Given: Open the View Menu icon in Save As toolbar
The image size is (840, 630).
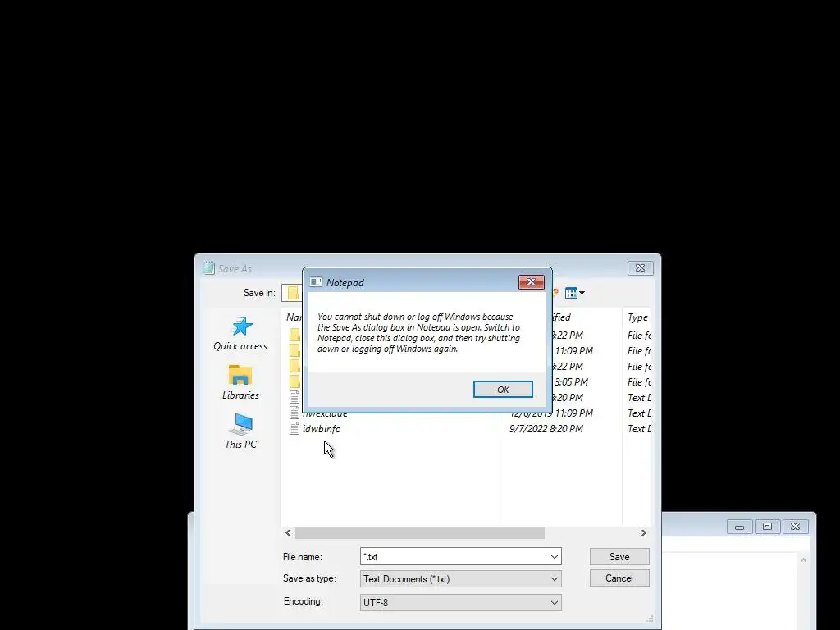Looking at the screenshot, I should [x=571, y=293].
